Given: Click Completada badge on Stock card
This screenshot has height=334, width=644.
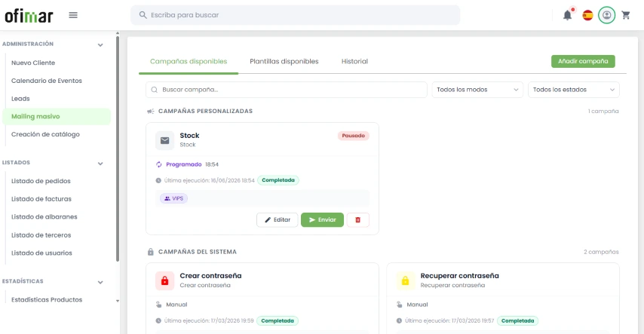Looking at the screenshot, I should 278,180.
